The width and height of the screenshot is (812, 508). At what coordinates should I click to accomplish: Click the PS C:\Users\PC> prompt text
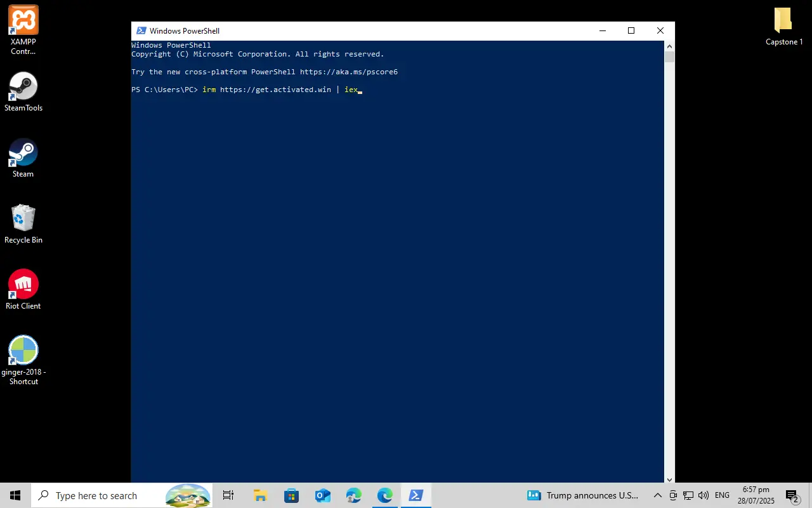[x=165, y=90]
